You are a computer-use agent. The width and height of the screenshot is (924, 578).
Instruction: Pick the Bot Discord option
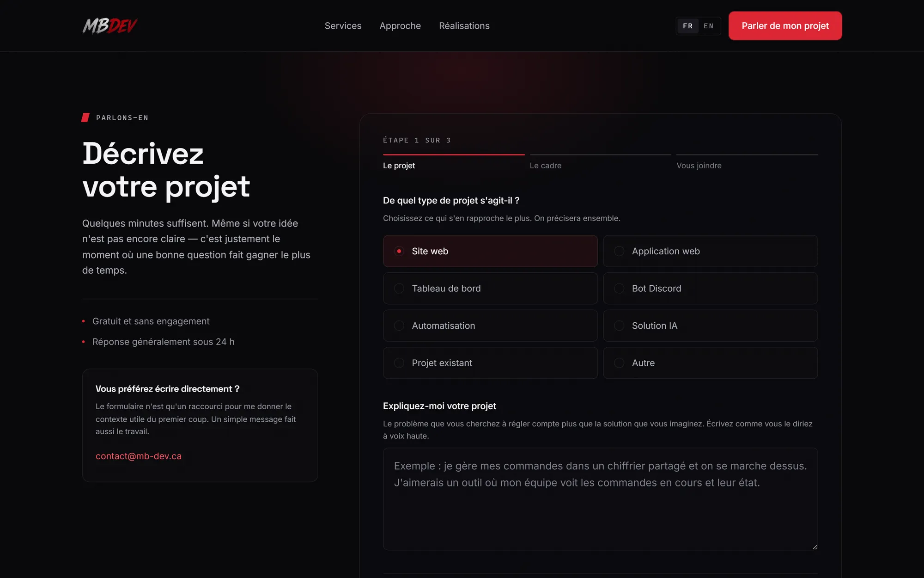[711, 289]
